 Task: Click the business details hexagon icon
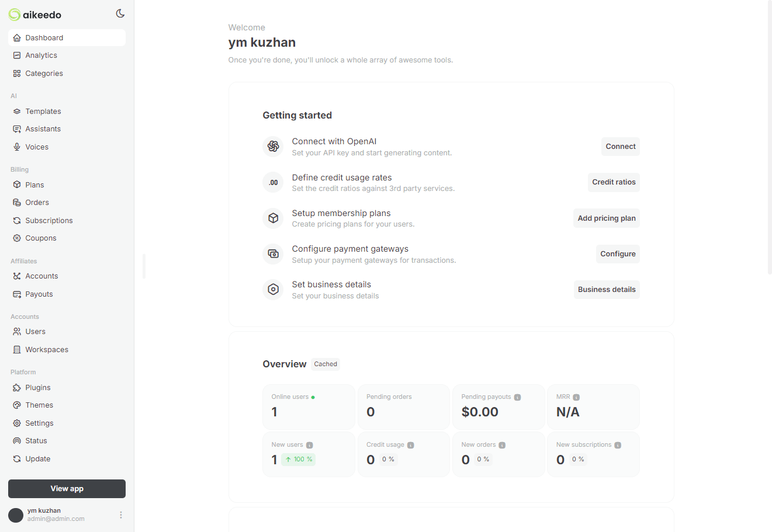click(x=273, y=290)
